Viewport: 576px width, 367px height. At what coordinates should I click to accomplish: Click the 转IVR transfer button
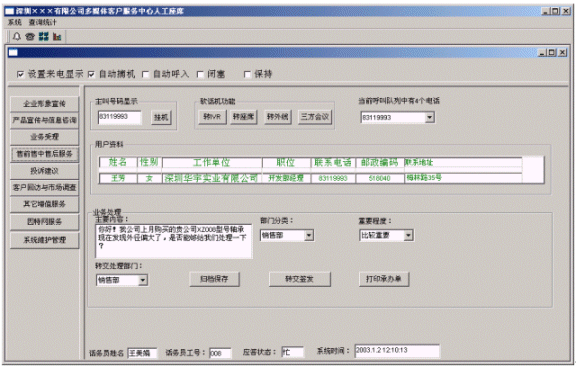point(212,117)
